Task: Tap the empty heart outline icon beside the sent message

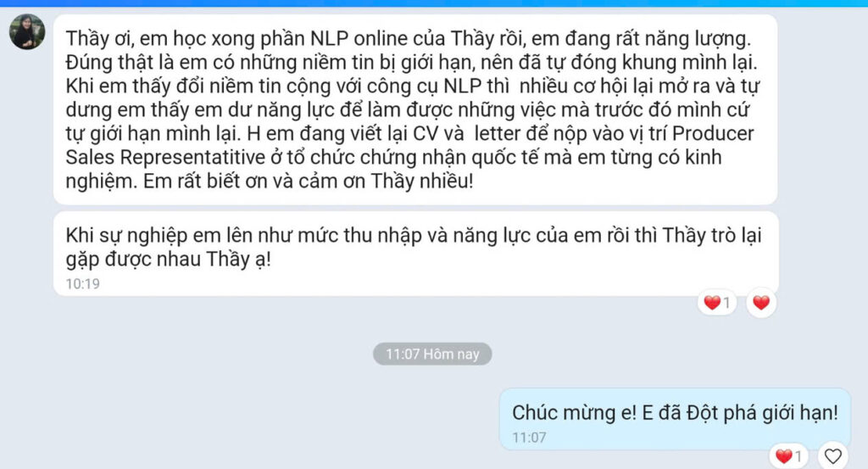Action: pyautogui.click(x=832, y=455)
